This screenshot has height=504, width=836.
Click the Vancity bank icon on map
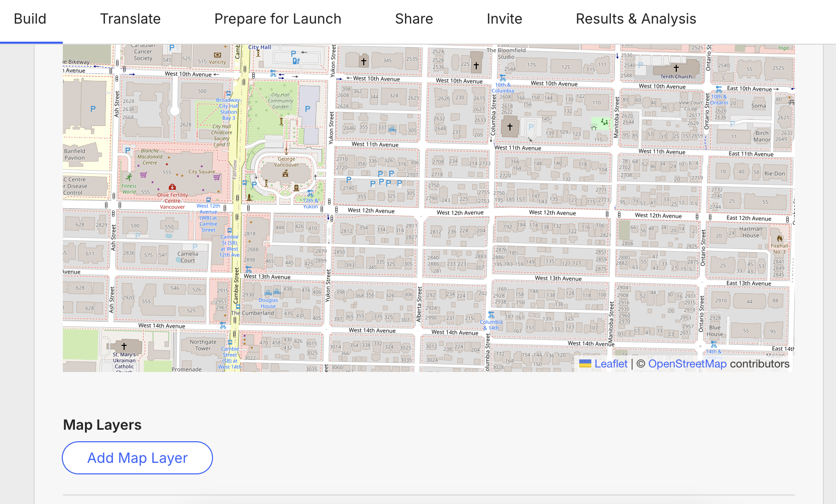217,55
